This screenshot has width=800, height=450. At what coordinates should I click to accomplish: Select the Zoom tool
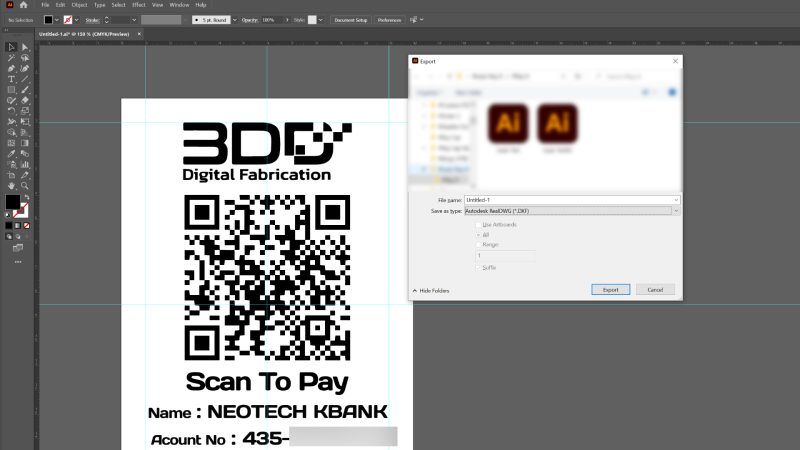(x=25, y=186)
